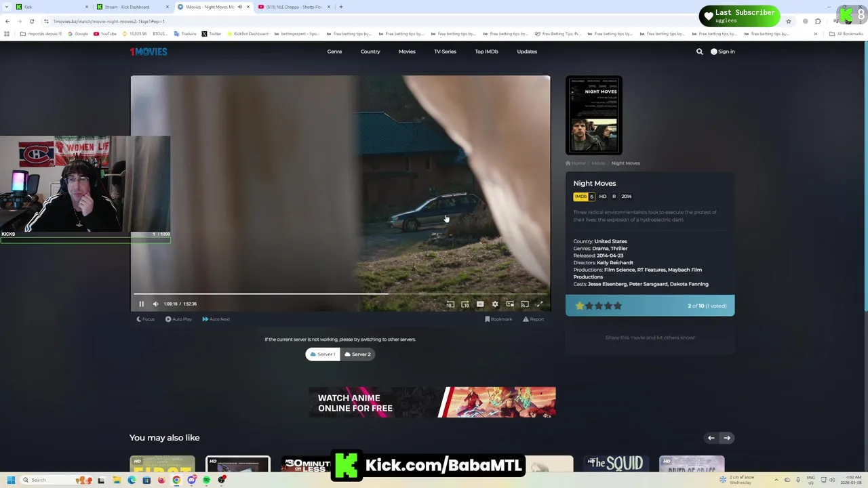Viewport: 868px width, 488px height.
Task: Open the Thriller genre link
Action: coord(618,249)
